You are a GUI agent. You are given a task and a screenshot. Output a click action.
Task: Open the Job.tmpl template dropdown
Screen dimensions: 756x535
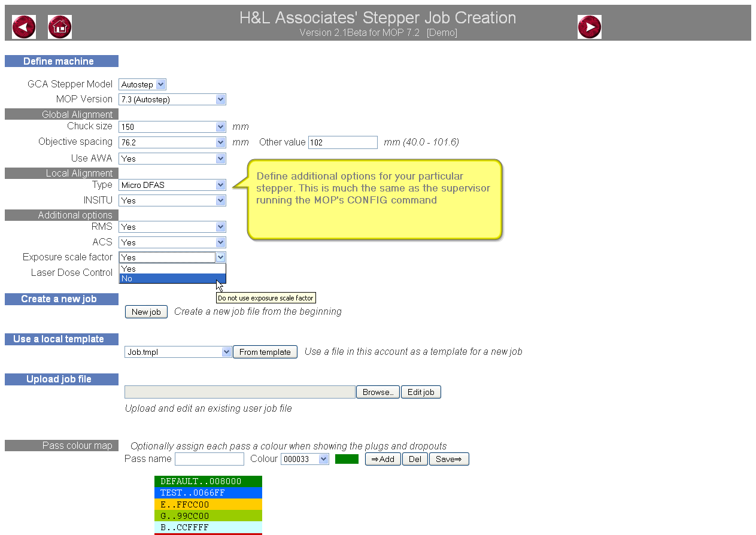click(x=178, y=352)
